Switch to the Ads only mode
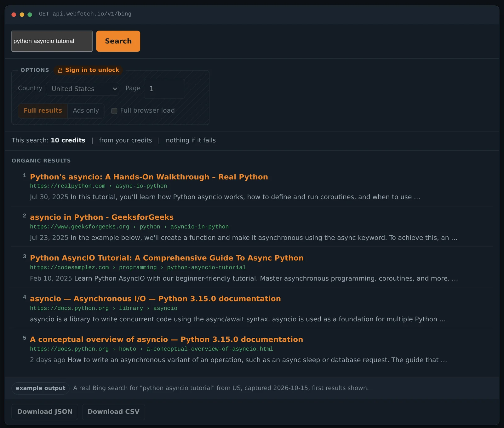Screen dimensions: 504x428 [86, 111]
